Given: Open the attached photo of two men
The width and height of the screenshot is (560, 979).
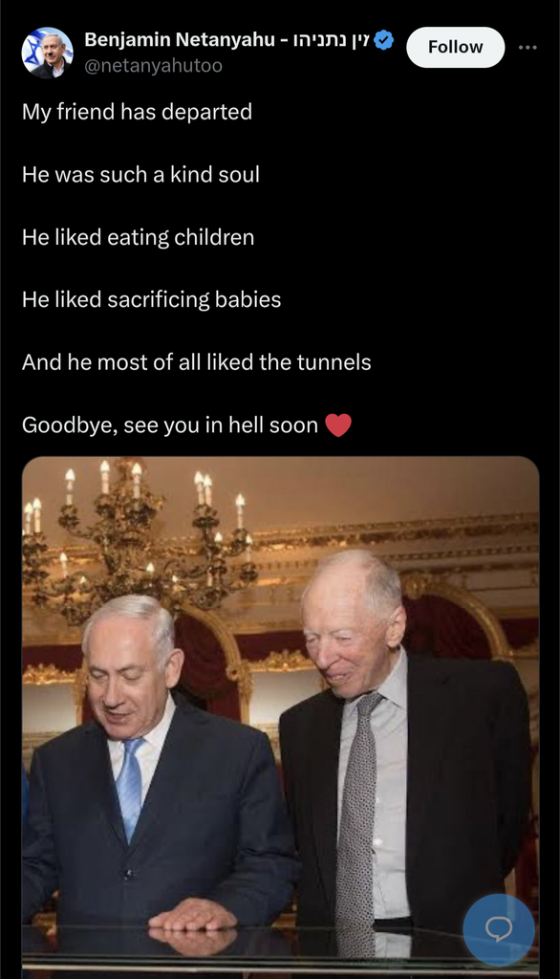Looking at the screenshot, I should (x=280, y=717).
